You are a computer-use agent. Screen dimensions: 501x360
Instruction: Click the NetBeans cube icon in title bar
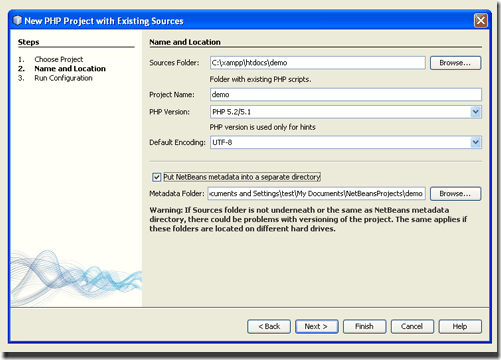click(x=17, y=21)
